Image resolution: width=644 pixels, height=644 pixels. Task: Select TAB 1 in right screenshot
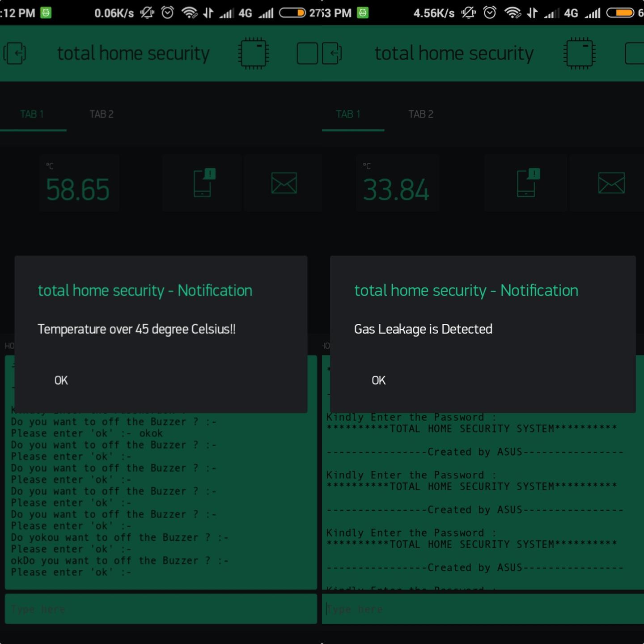coord(348,114)
